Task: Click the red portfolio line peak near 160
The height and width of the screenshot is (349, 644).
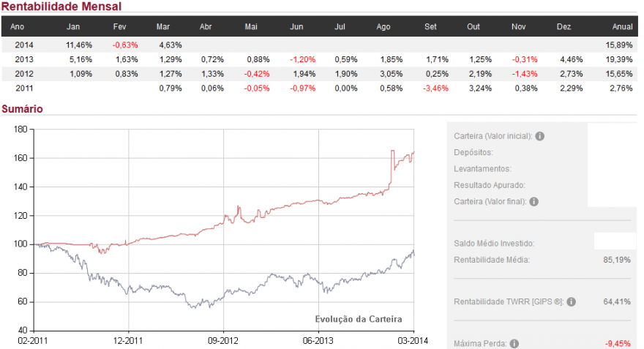Action: point(393,151)
